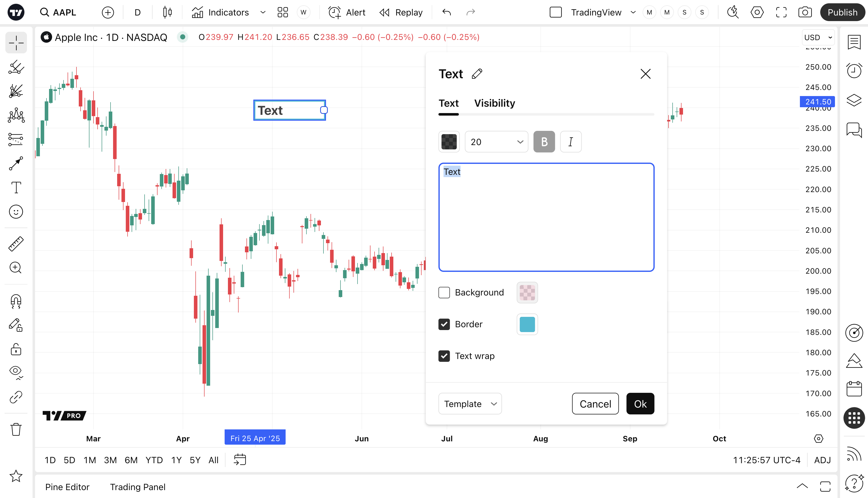The height and width of the screenshot is (498, 868).
Task: Click the Cancel button
Action: [595, 404]
